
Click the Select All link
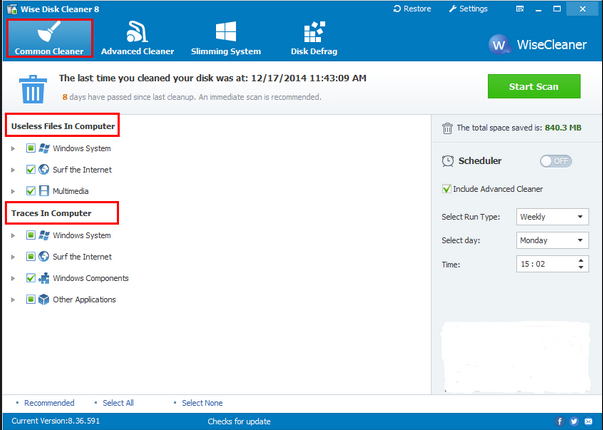(118, 403)
